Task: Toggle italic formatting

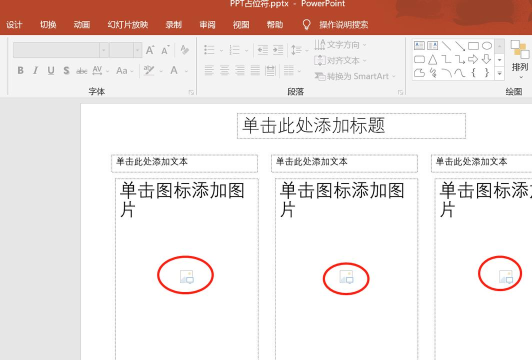Action: click(x=35, y=70)
